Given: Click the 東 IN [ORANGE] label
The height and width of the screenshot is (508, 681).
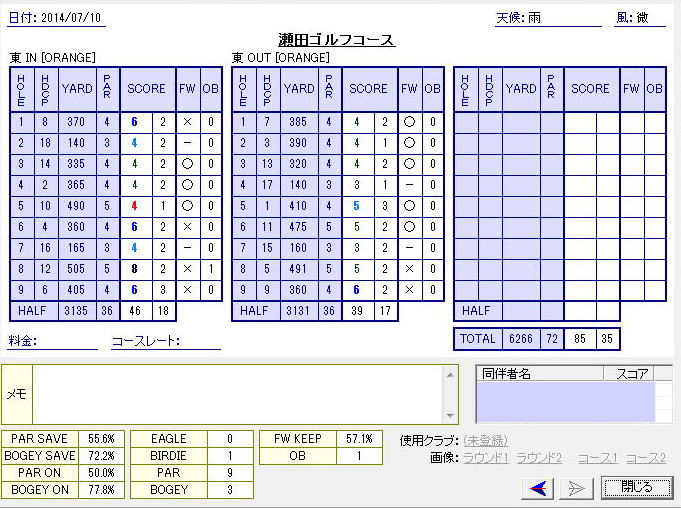Looking at the screenshot, I should (53, 58).
